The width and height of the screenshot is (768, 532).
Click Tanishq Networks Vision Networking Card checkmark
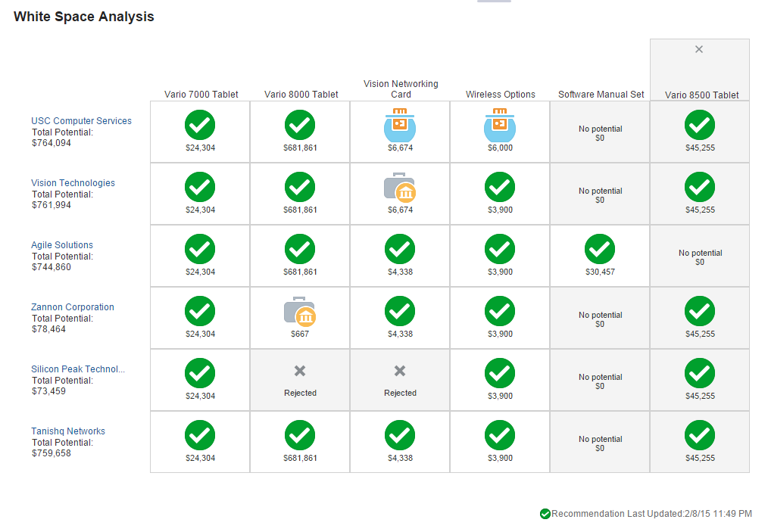point(400,435)
